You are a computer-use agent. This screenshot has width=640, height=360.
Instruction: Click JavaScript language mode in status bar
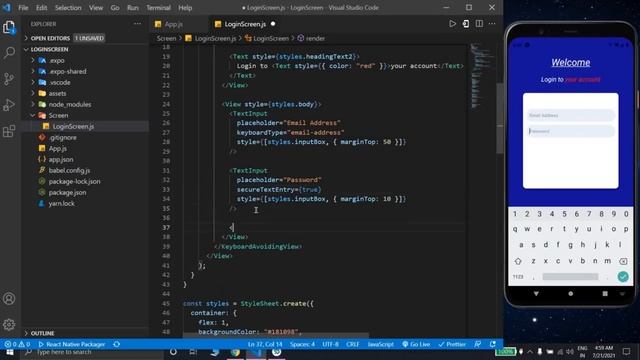380,344
